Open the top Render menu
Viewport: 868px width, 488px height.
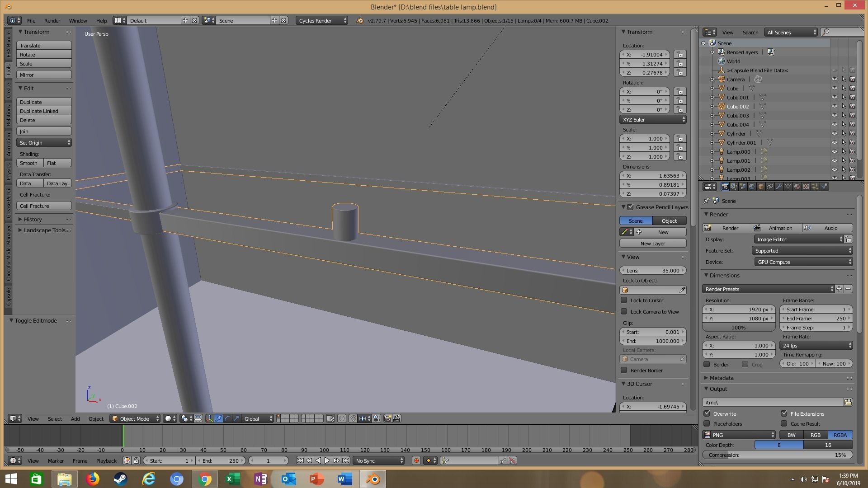tap(52, 21)
